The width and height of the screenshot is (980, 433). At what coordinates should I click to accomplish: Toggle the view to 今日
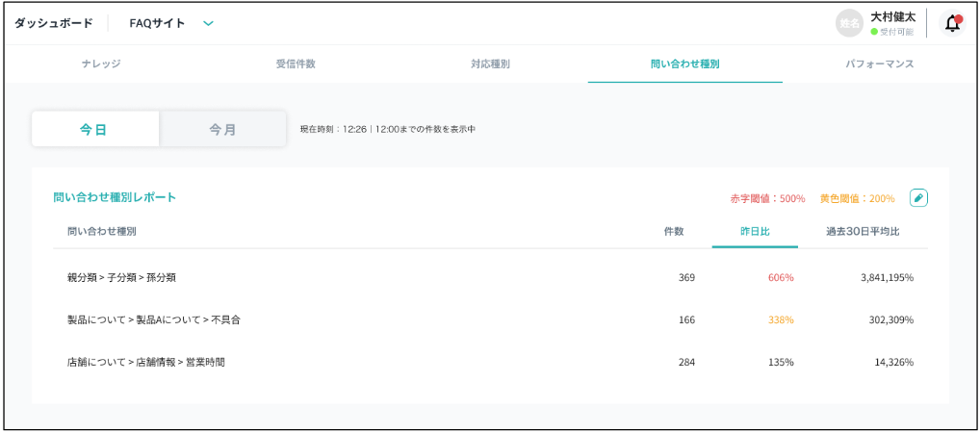click(94, 129)
